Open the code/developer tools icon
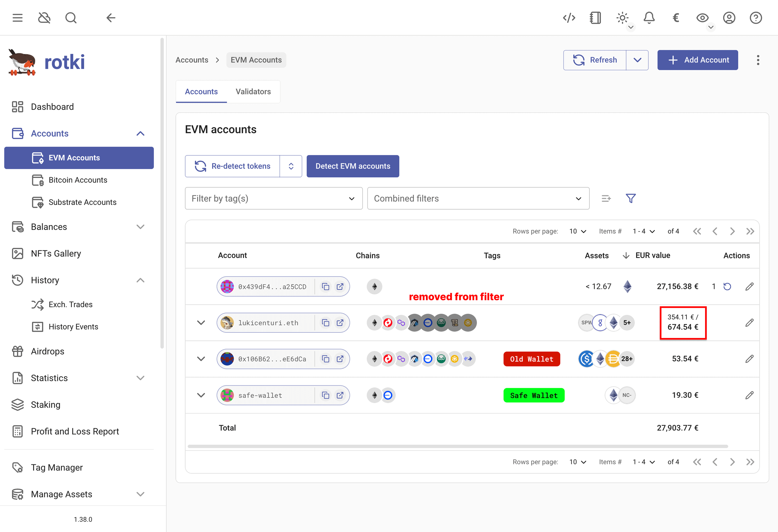 point(569,18)
